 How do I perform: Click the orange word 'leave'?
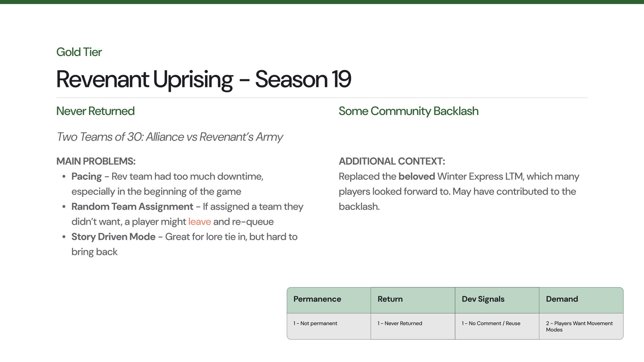click(200, 222)
